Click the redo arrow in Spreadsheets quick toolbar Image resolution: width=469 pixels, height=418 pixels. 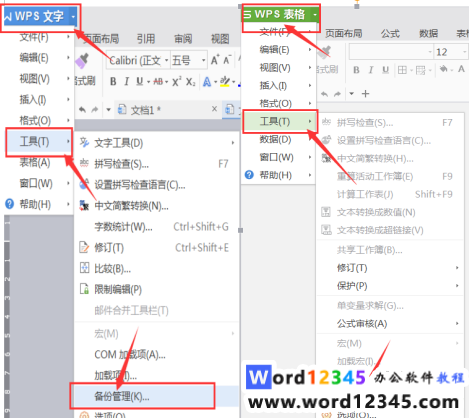[337, 94]
